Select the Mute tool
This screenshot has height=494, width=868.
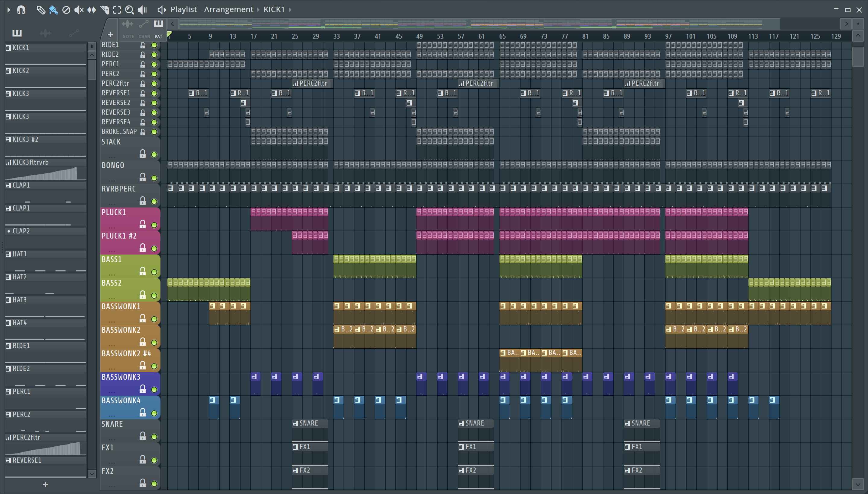point(79,10)
